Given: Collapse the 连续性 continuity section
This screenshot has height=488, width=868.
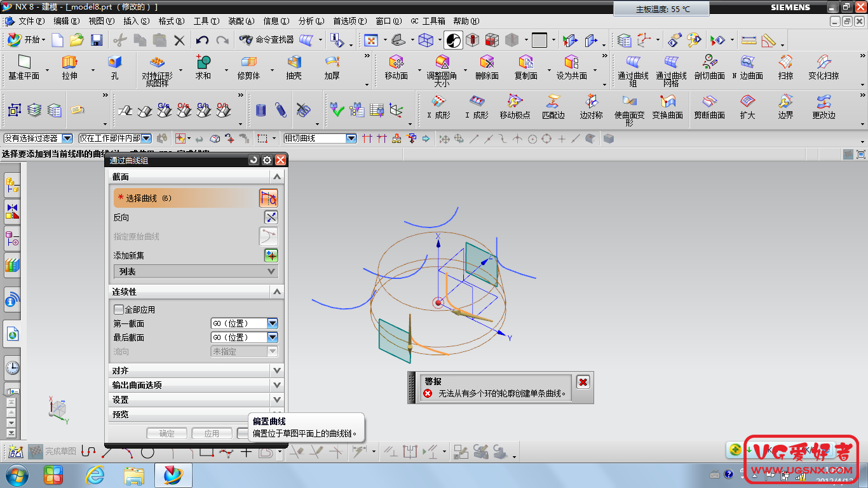Looking at the screenshot, I should tap(196, 292).
